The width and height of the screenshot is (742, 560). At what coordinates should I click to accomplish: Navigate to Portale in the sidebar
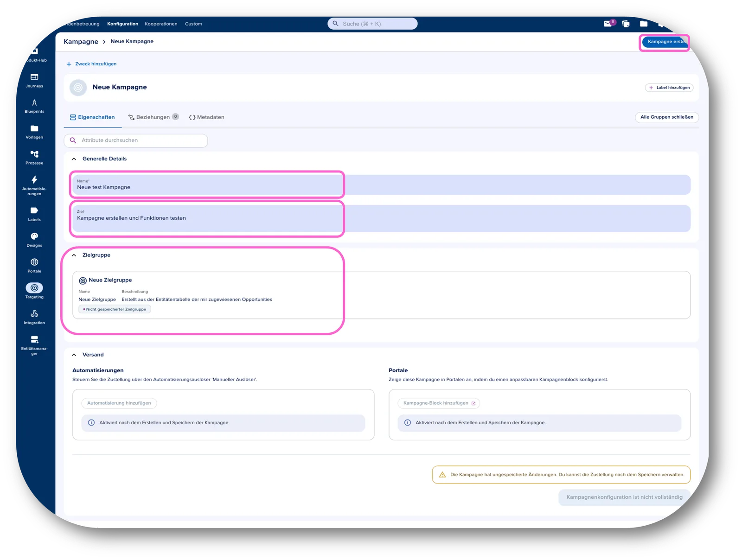tap(34, 266)
